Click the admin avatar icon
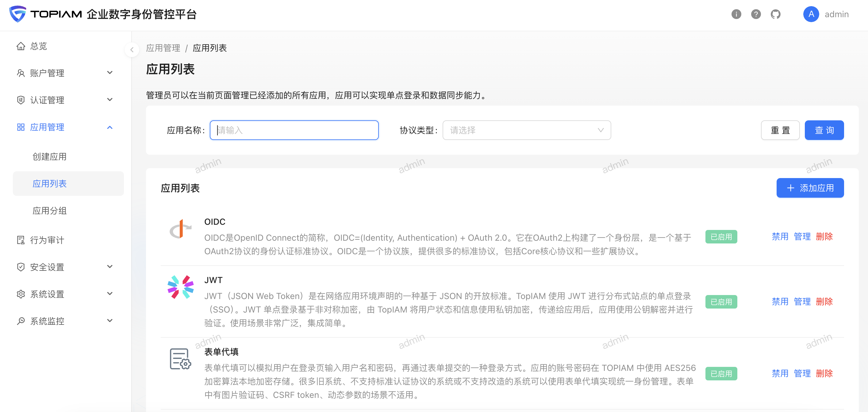868x412 pixels. click(x=811, y=14)
